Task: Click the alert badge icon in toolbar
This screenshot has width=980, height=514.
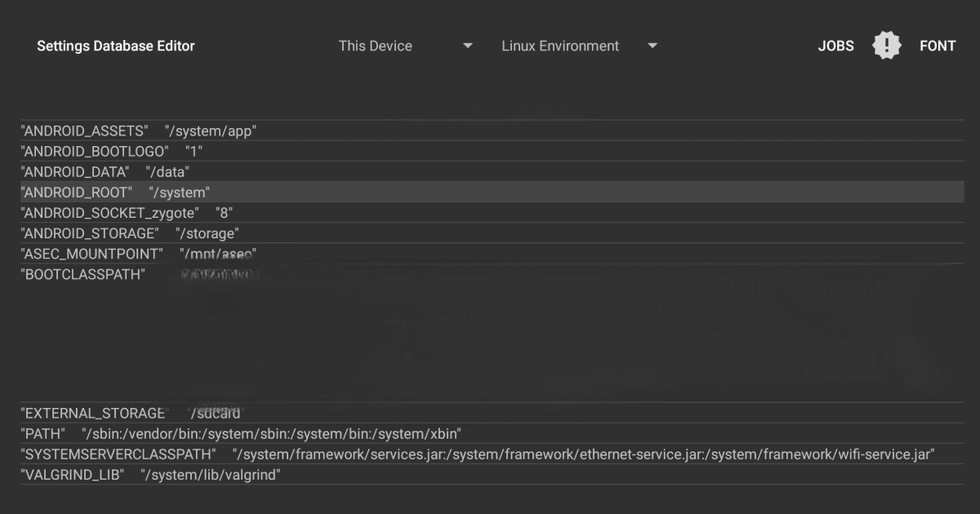Action: [886, 44]
